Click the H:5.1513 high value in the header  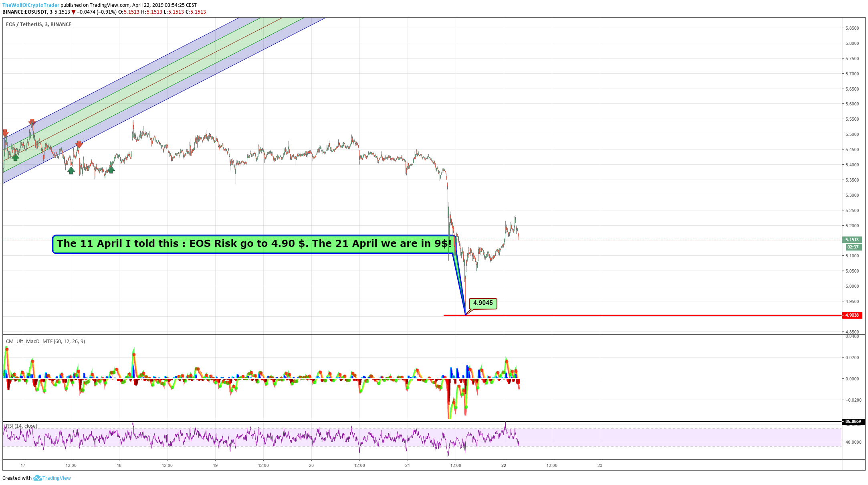coord(151,12)
